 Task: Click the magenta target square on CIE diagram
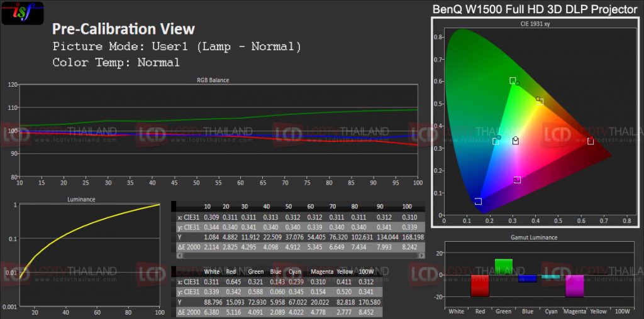pyautogui.click(x=518, y=180)
